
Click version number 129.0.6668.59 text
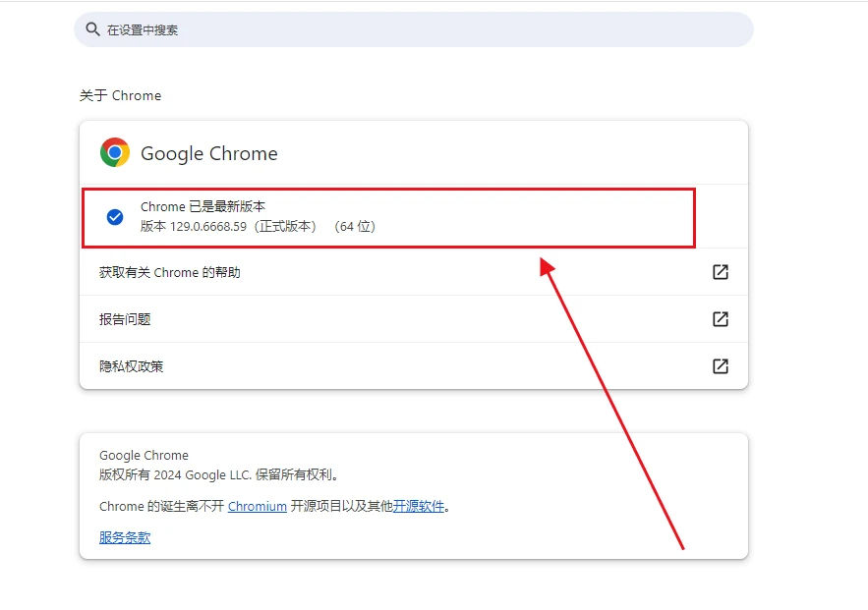click(208, 227)
